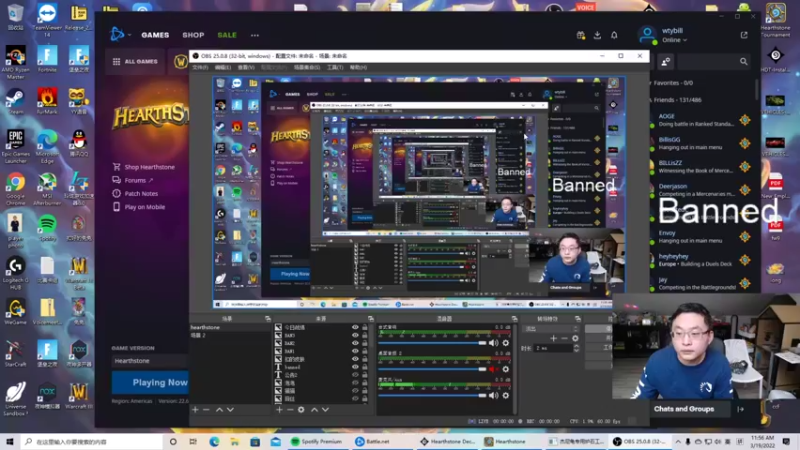
Task: Open Battle.net SALE tab
Action: point(227,35)
